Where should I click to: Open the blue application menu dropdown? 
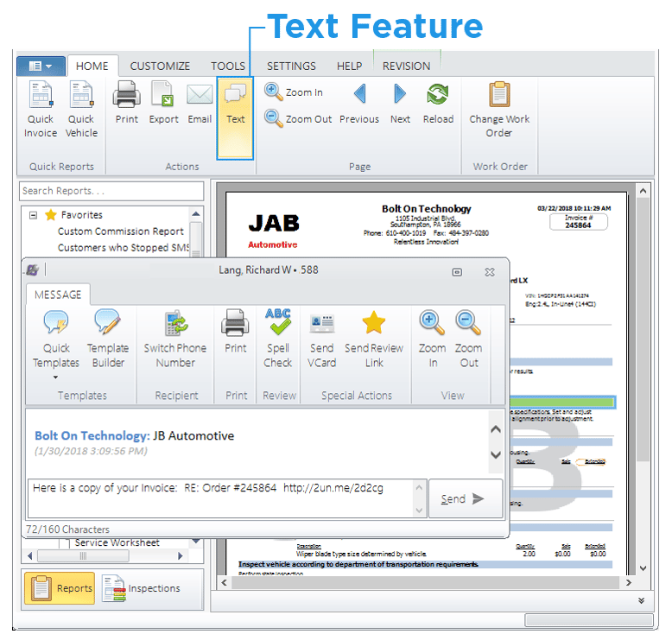[41, 66]
